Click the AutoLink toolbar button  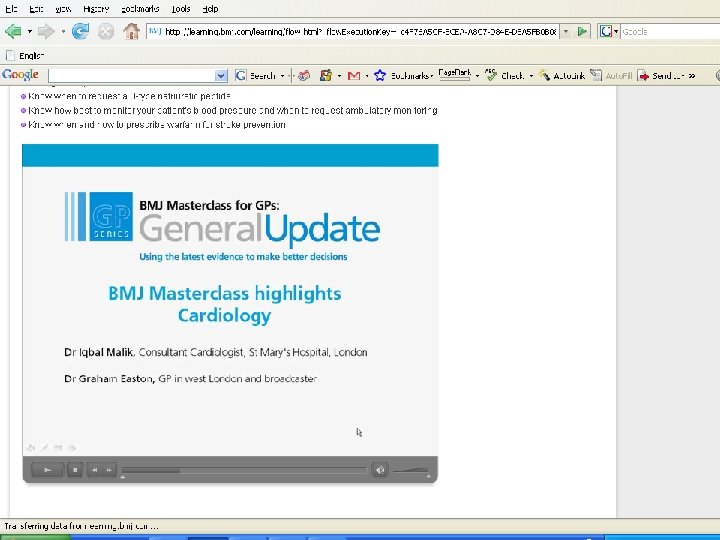click(x=562, y=76)
